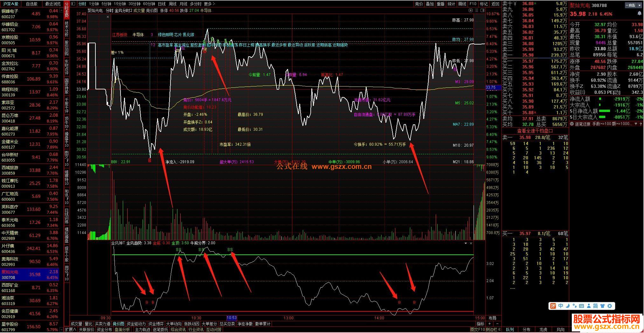The image size is (644, 333).
Task: Toggle punctuation mode in IME toolbar
Action: [x=574, y=306]
